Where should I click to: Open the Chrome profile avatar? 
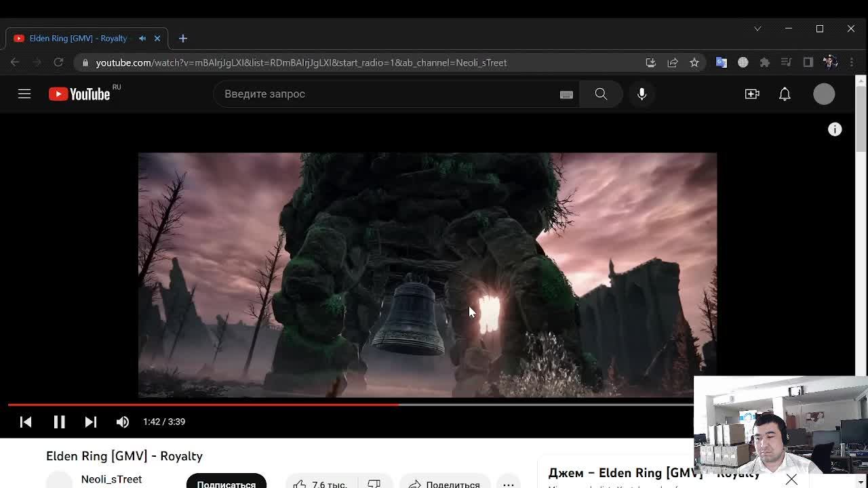point(830,62)
